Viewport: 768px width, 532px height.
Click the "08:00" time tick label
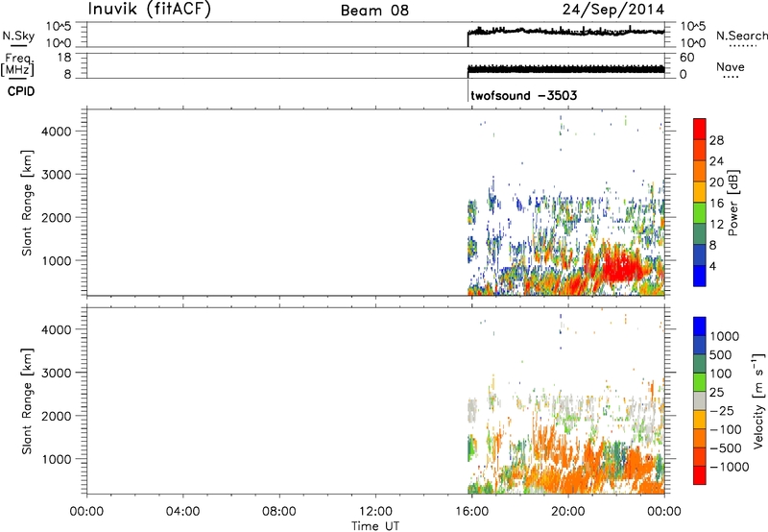(278, 512)
